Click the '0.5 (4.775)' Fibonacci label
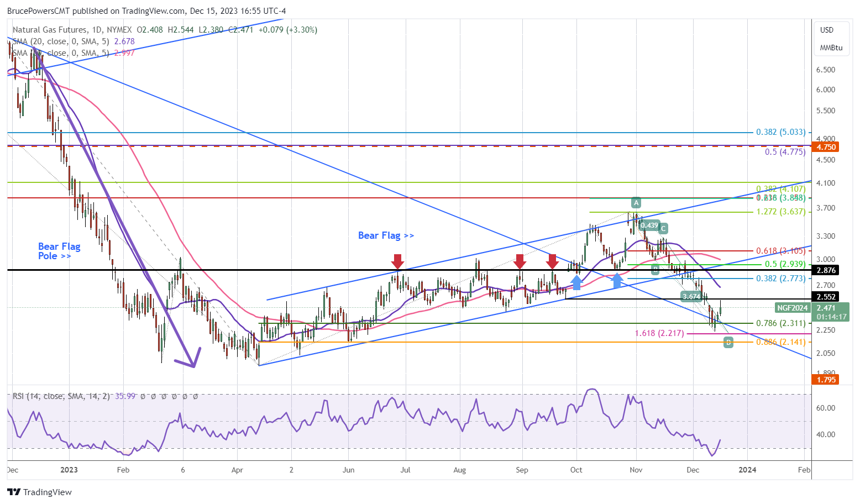This screenshot has width=860, height=504. coord(785,152)
